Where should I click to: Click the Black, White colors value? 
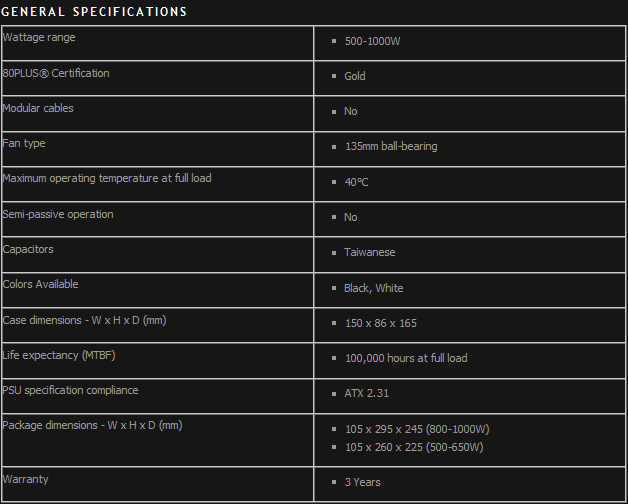374,288
